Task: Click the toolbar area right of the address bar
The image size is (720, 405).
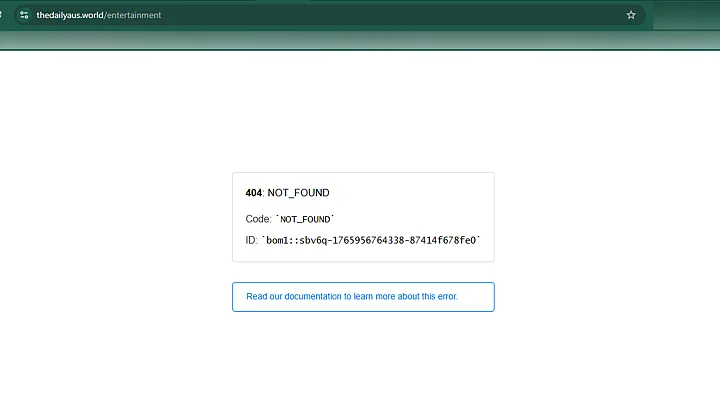Action: pyautogui.click(x=685, y=15)
